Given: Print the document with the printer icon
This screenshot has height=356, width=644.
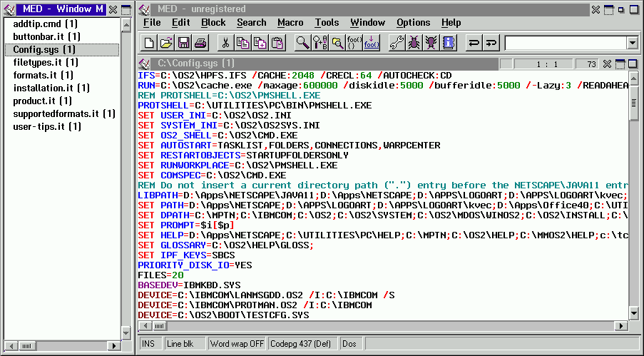Looking at the screenshot, I should [x=201, y=43].
